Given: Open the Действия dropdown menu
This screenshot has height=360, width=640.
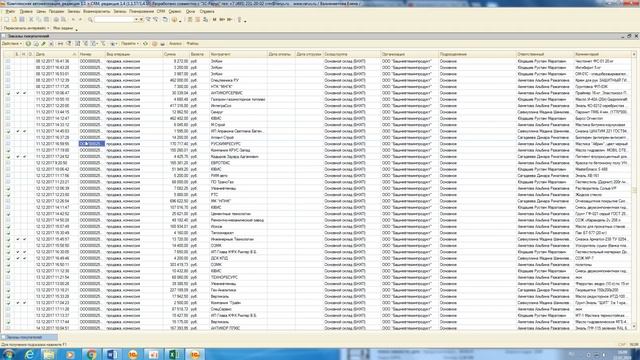Looking at the screenshot, I should coord(11,44).
